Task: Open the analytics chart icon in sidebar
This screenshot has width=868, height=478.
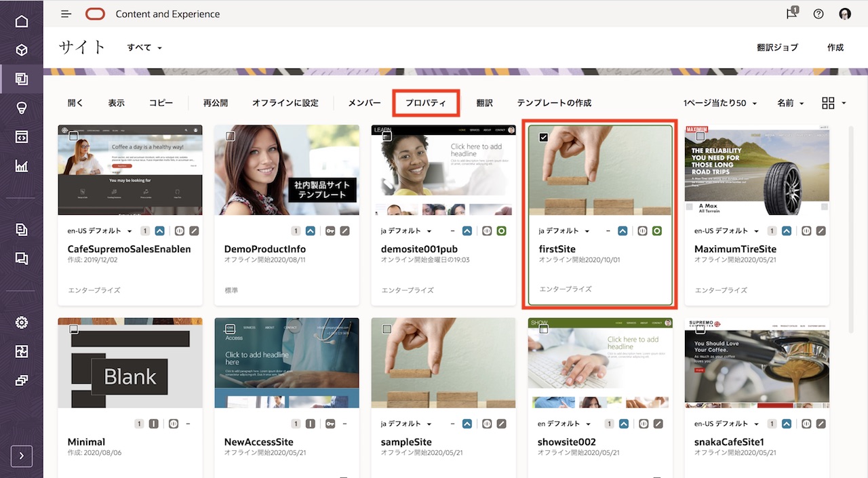Action: [22, 166]
